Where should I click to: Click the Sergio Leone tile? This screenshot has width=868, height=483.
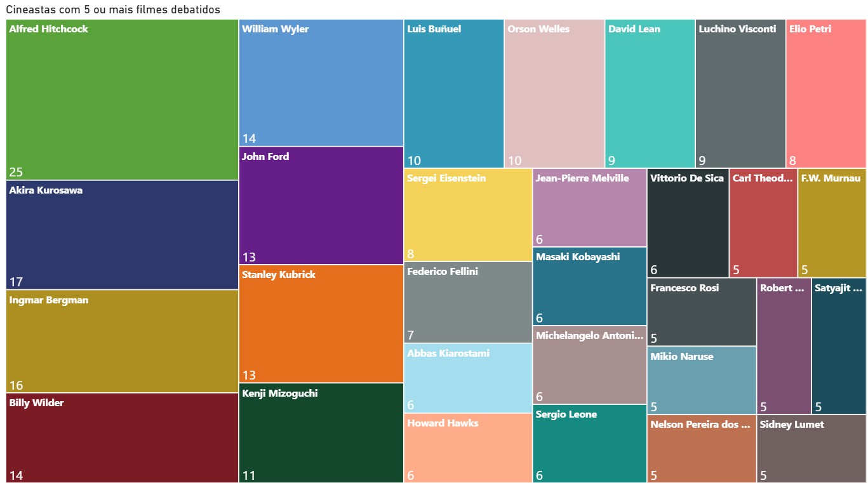(x=589, y=444)
